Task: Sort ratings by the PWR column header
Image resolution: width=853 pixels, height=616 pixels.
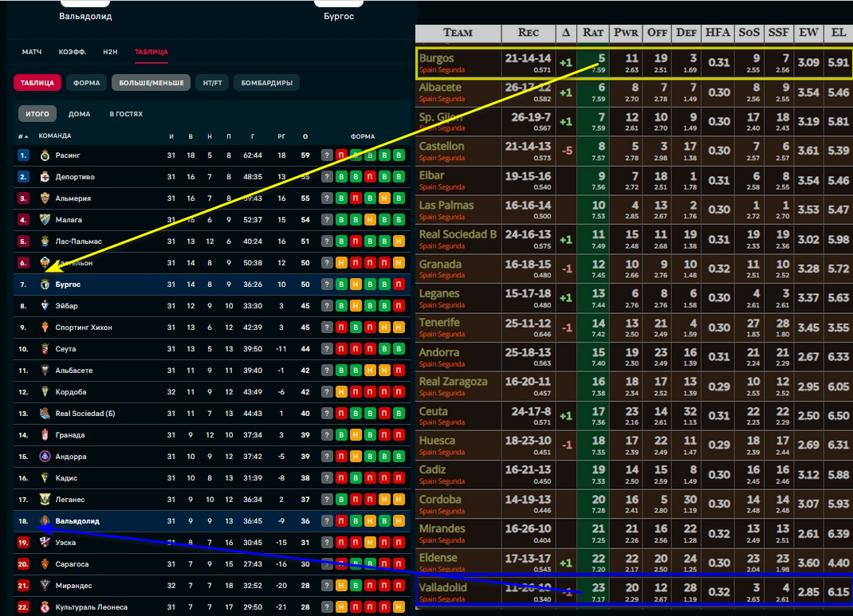Action: point(626,33)
